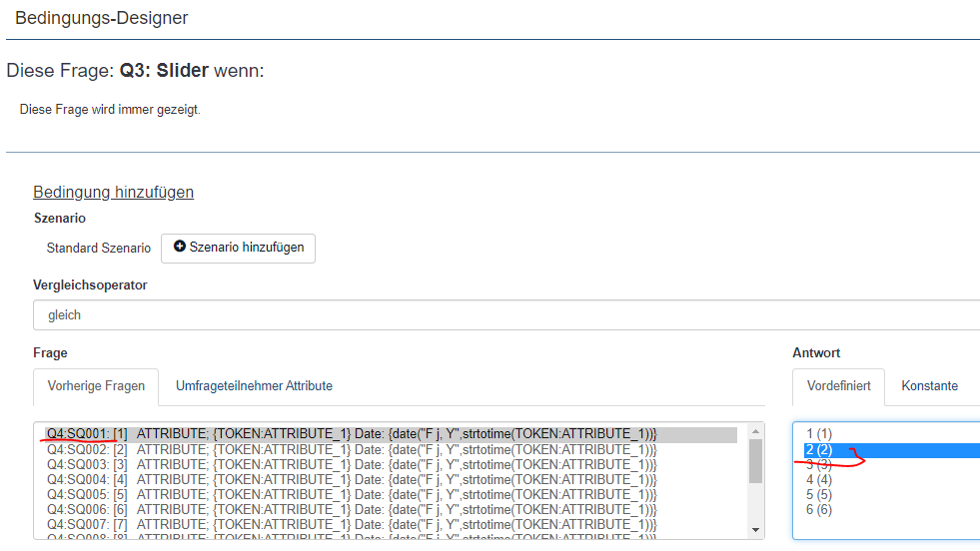Pick question Q4:SQ004 in the list
Screen dimensions: 980x551
click(350, 479)
